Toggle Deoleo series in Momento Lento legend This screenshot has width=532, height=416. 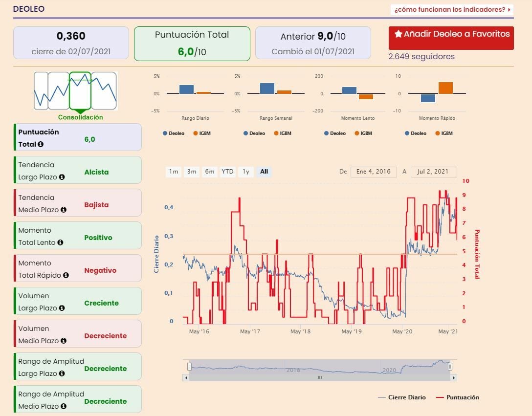(335, 133)
